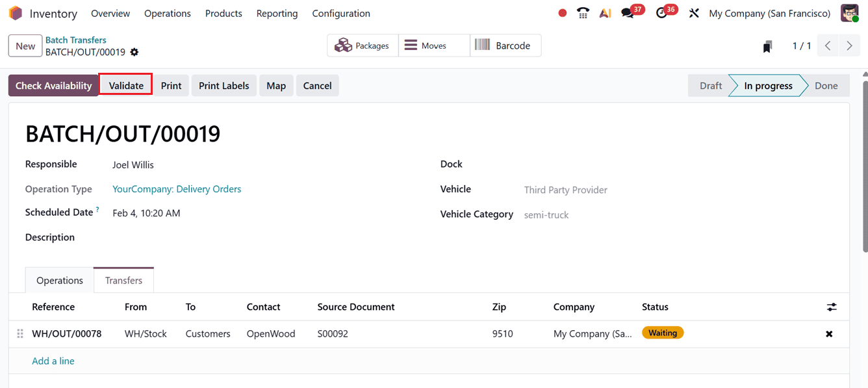The height and width of the screenshot is (388, 868).
Task: Move the record to the Done stage
Action: point(826,85)
